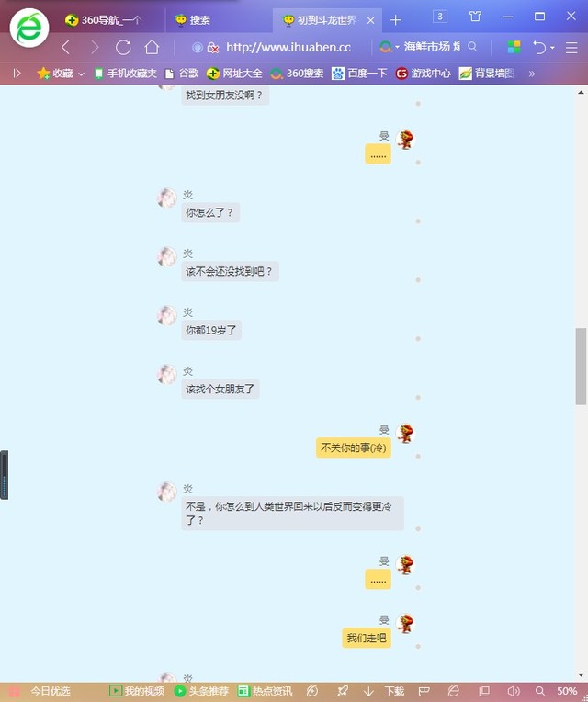Screen dimensions: 588x702
Task: Click the 不关你的事(冷) chat bubble
Action: 355,447
